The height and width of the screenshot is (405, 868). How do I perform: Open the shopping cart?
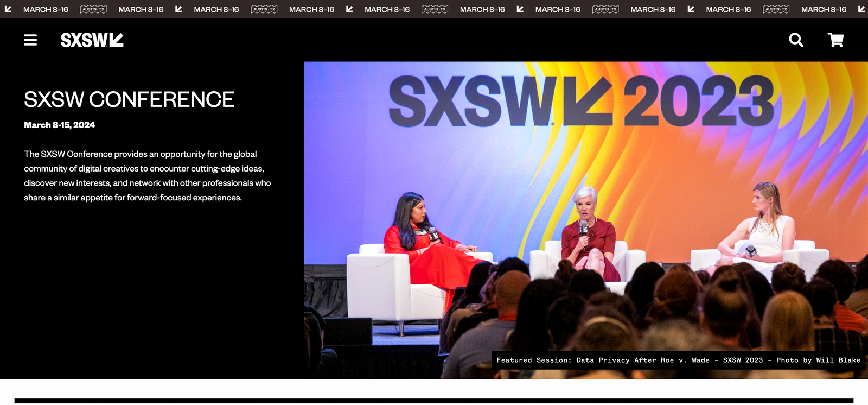point(835,40)
